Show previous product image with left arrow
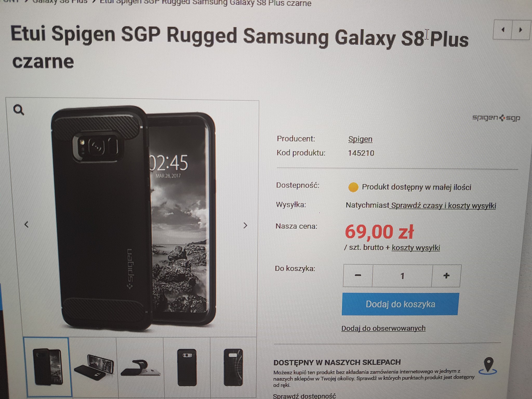 [x=26, y=224]
